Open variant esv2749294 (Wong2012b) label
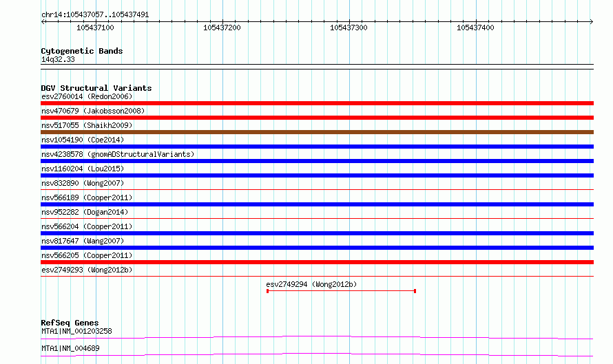This screenshot has height=364, width=613. (x=311, y=284)
